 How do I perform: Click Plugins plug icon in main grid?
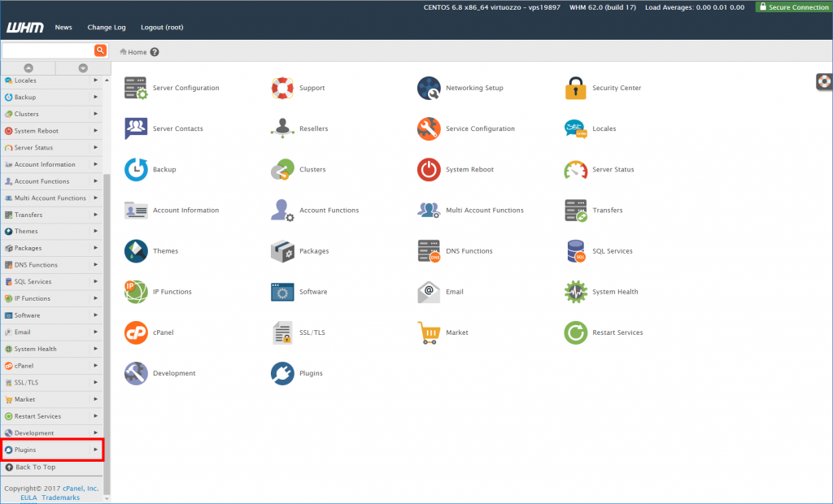tap(282, 373)
